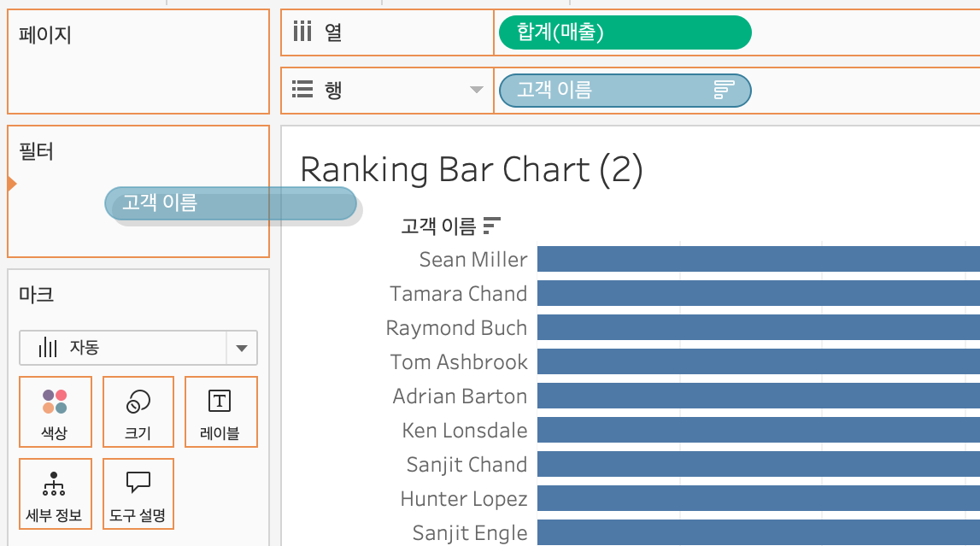Click the bar for Adrian Barton
Image resolution: width=980 pixels, height=546 pixels.
[759, 396]
